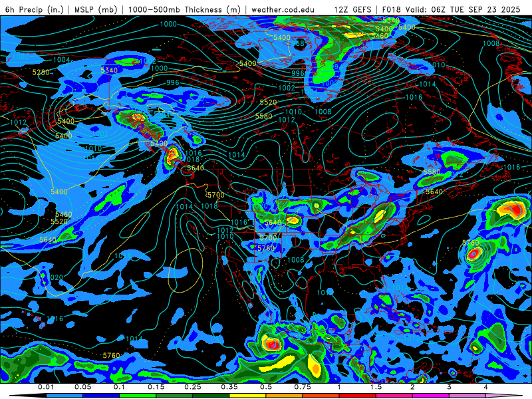Click the "0.35" legend value
This screenshot has width=532, height=399.
click(229, 387)
